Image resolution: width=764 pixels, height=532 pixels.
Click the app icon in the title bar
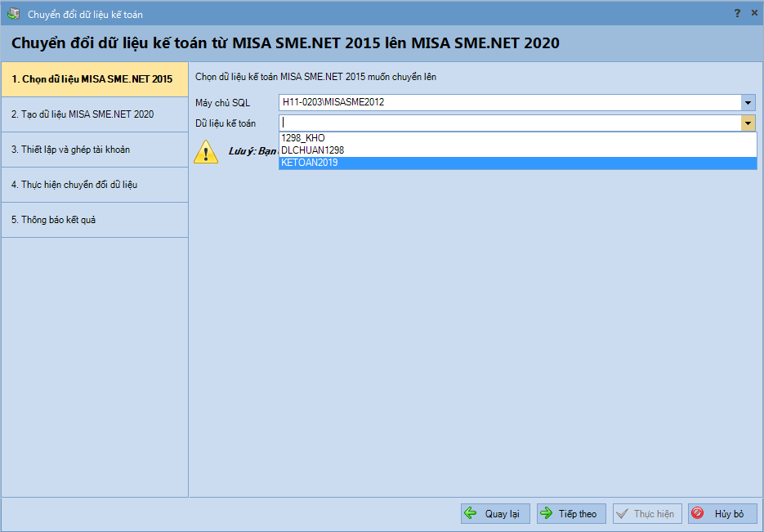14,14
